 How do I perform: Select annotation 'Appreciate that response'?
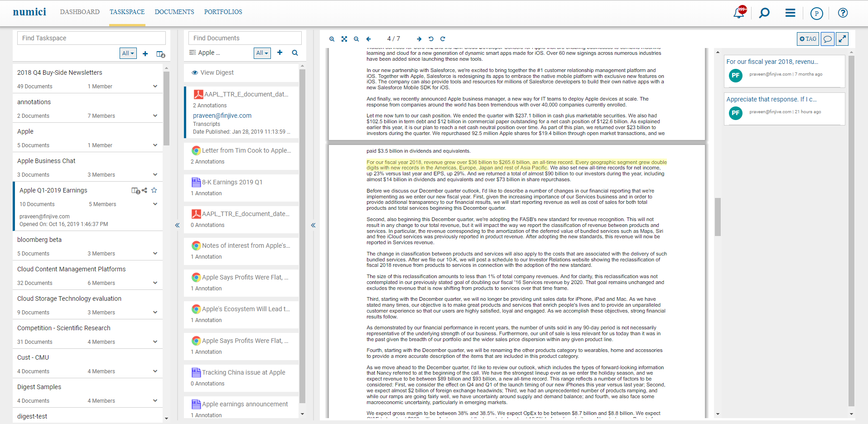click(x=785, y=108)
